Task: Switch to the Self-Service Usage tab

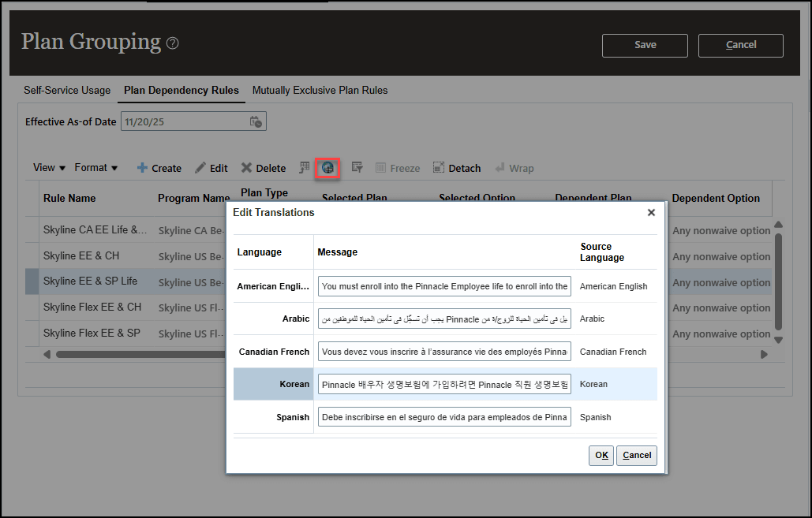Action: (66, 90)
